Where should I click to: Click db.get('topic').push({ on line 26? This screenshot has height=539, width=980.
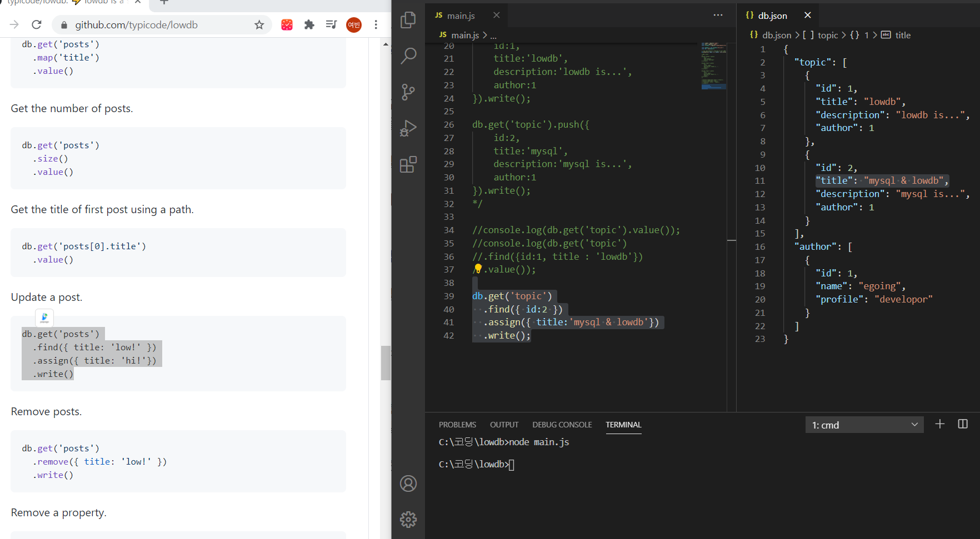pos(531,124)
